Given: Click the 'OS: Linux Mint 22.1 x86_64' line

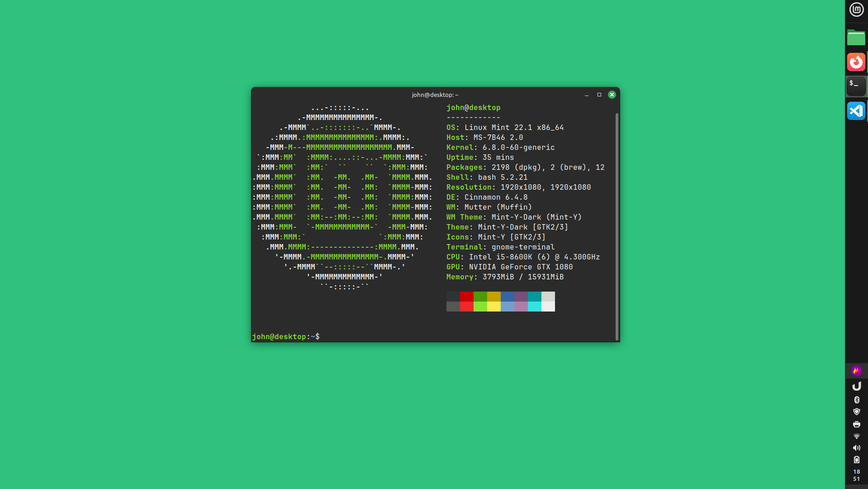Looking at the screenshot, I should point(505,127).
